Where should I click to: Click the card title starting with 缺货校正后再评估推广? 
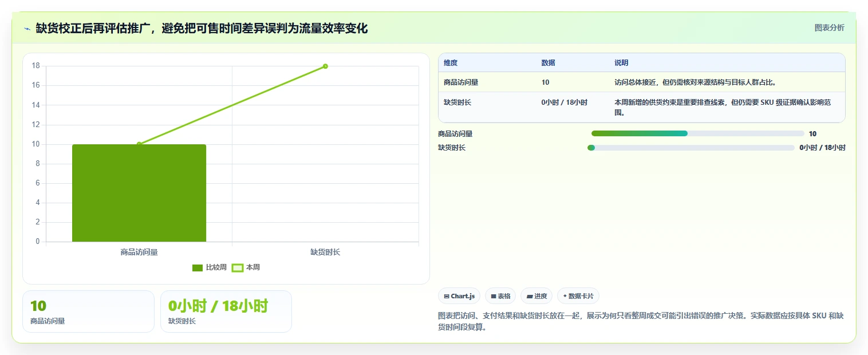(202, 28)
